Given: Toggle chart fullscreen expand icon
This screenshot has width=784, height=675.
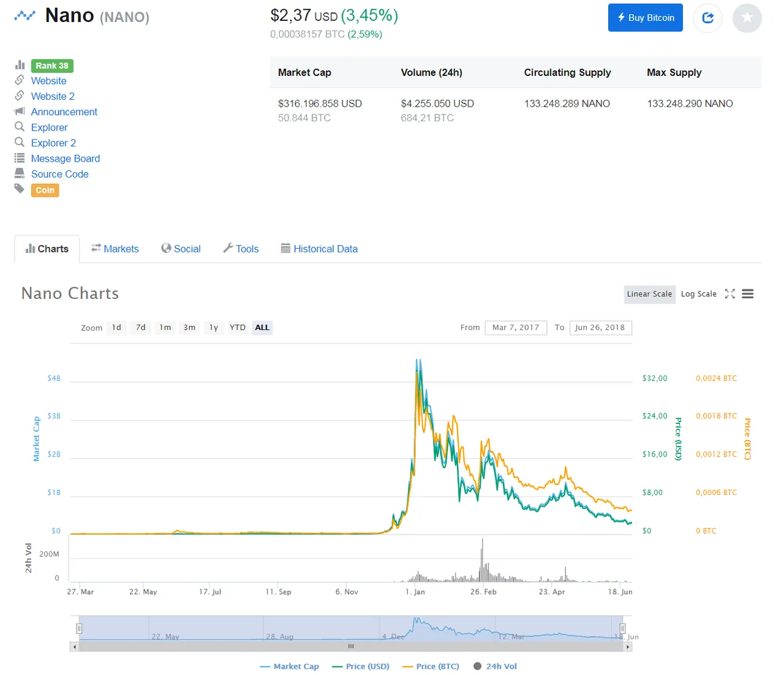Looking at the screenshot, I should [x=729, y=294].
